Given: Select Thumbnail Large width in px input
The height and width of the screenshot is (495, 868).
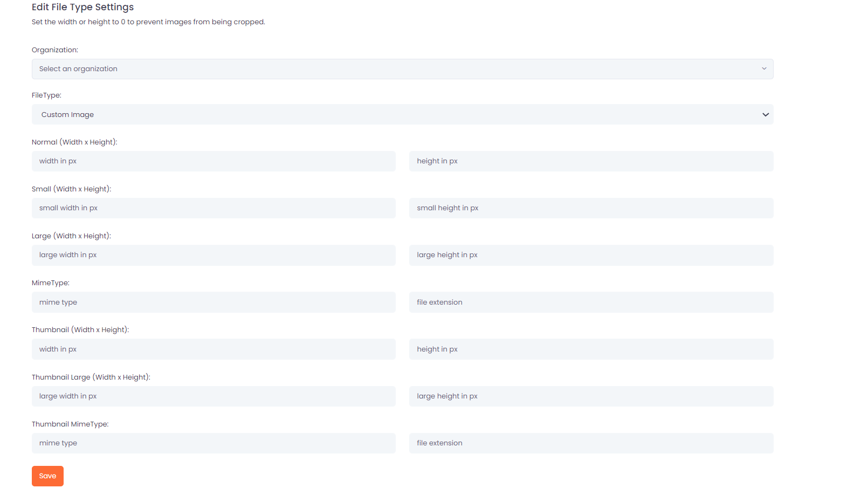Looking at the screenshot, I should [213, 396].
